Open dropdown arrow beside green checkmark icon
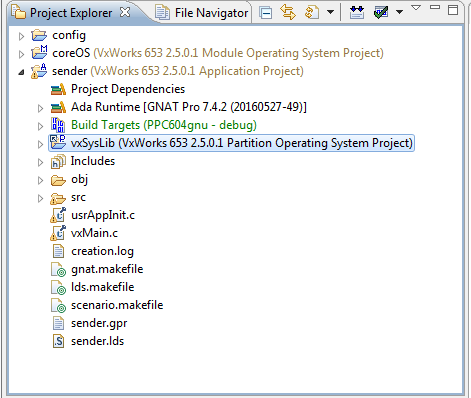Screen dimensions: 471x398 pyautogui.click(x=399, y=13)
